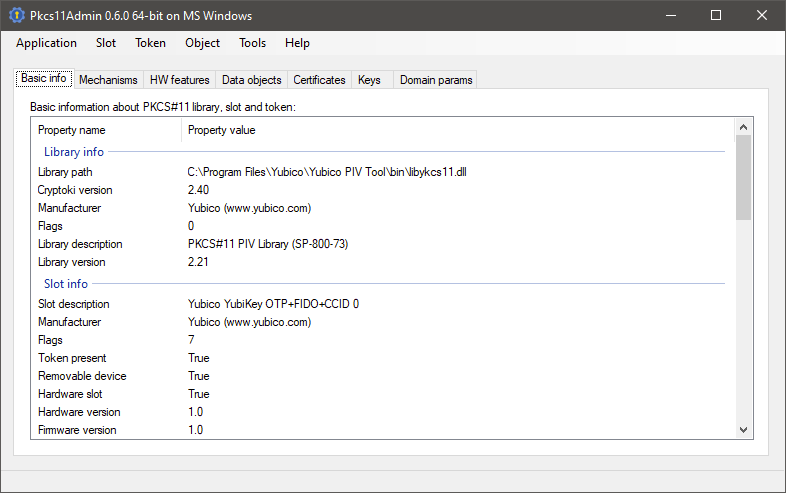Select the Firmware version row

pos(383,430)
